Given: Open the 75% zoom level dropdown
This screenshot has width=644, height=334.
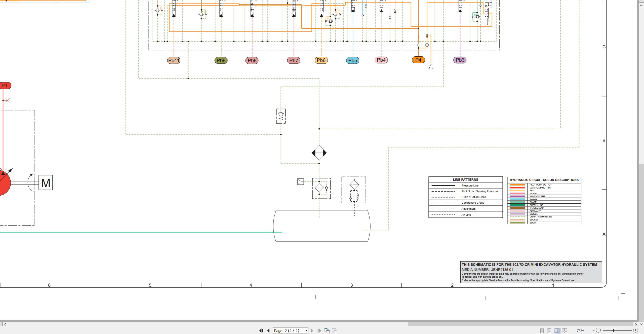Looking at the screenshot, I should click(x=594, y=330).
